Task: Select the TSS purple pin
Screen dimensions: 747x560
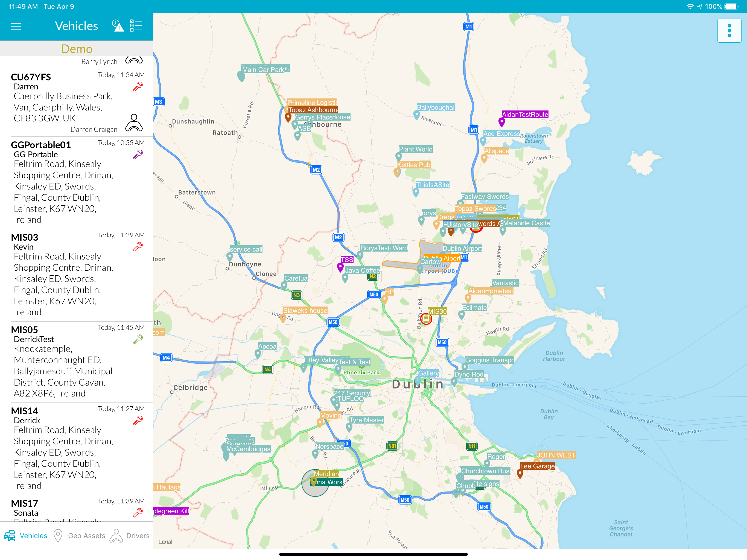Action: click(340, 267)
